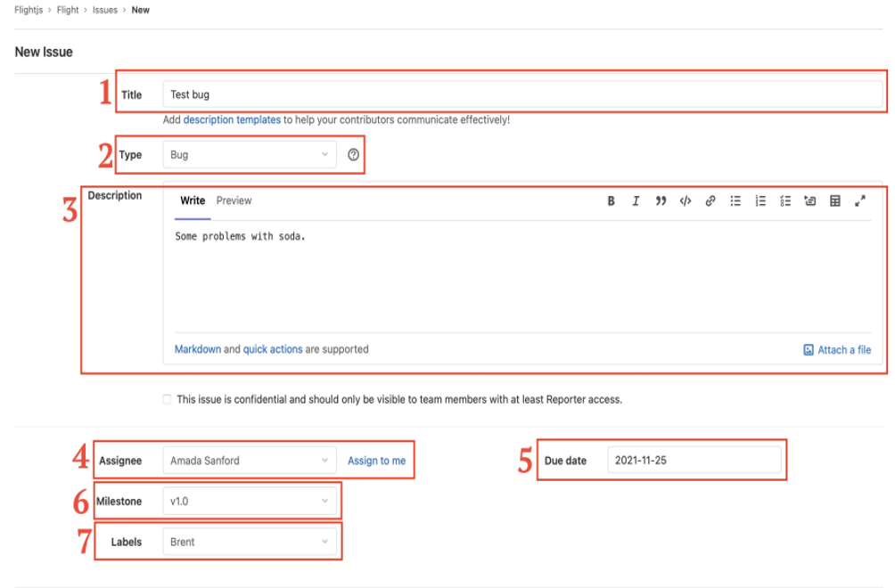Open the issue type help icon
Image resolution: width=895 pixels, height=588 pixels.
[x=353, y=154]
